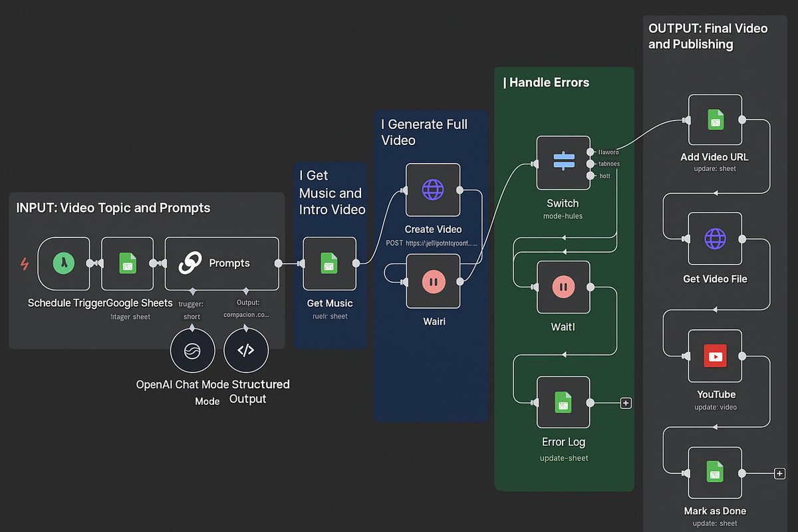Open the Error Log node
Screen dimensions: 798x532
click(563, 402)
